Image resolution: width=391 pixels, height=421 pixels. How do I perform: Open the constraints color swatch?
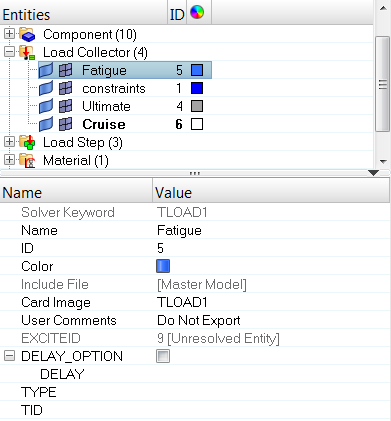[x=197, y=88]
